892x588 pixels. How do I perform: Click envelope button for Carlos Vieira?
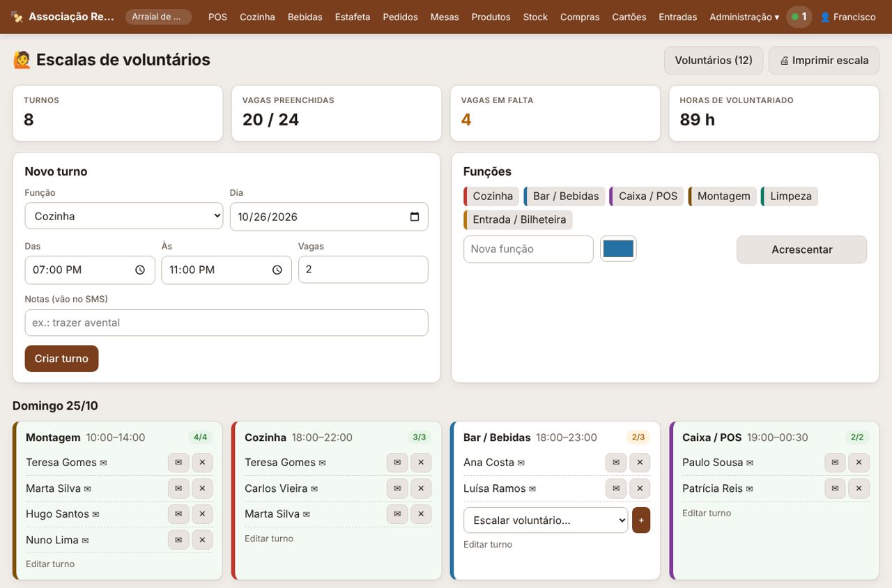click(x=397, y=488)
